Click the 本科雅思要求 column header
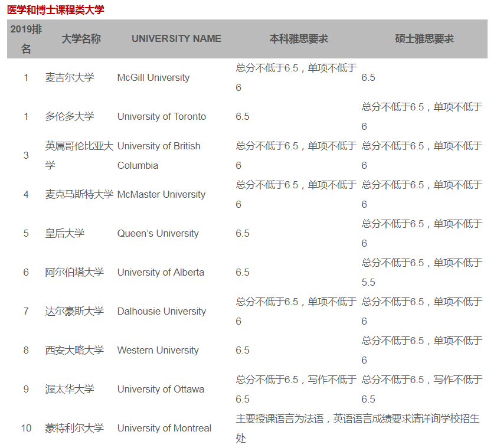497x448 pixels. pos(298,39)
